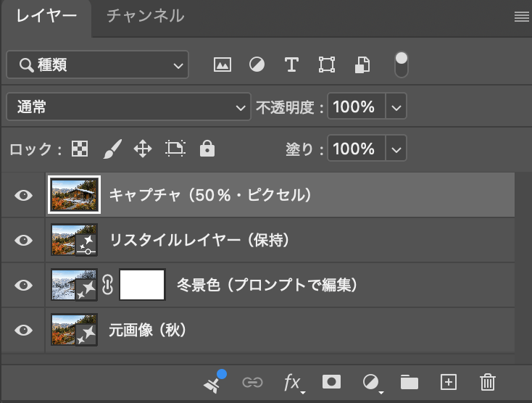Image resolution: width=532 pixels, height=403 pixels.
Task: Lock artboard nesting icon
Action: point(175,149)
